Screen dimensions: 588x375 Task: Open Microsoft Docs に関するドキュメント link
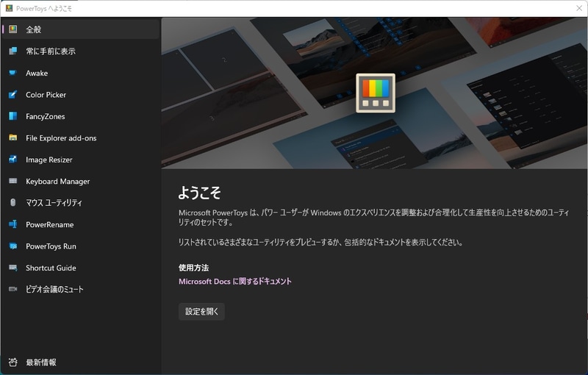point(234,281)
